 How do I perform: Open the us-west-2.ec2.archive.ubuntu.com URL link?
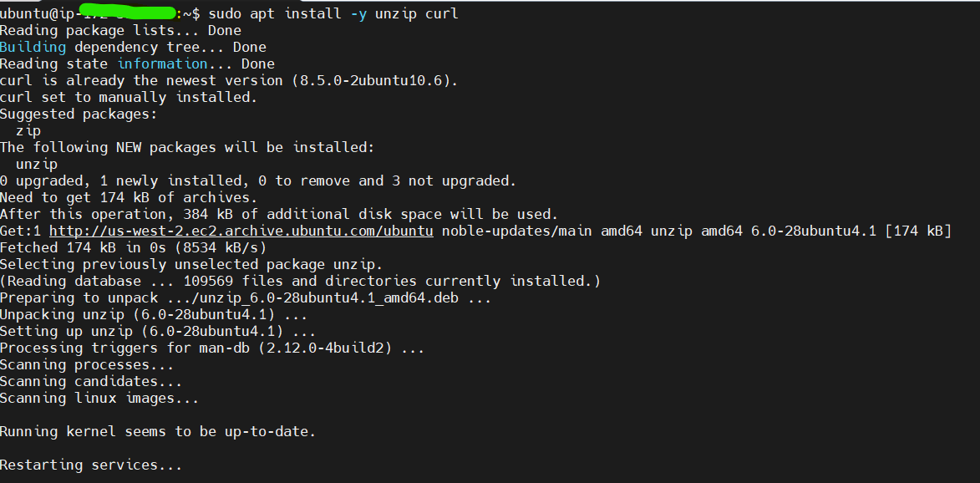click(x=241, y=231)
